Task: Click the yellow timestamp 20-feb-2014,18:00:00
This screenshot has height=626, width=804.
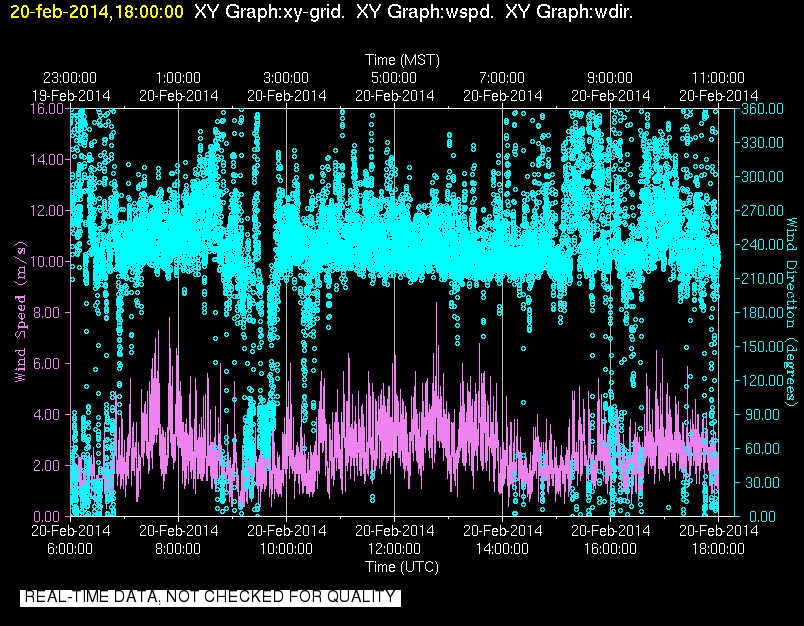Action: tap(96, 11)
